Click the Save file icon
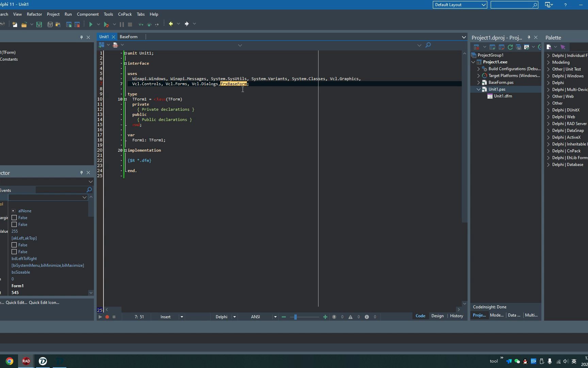 [39, 24]
